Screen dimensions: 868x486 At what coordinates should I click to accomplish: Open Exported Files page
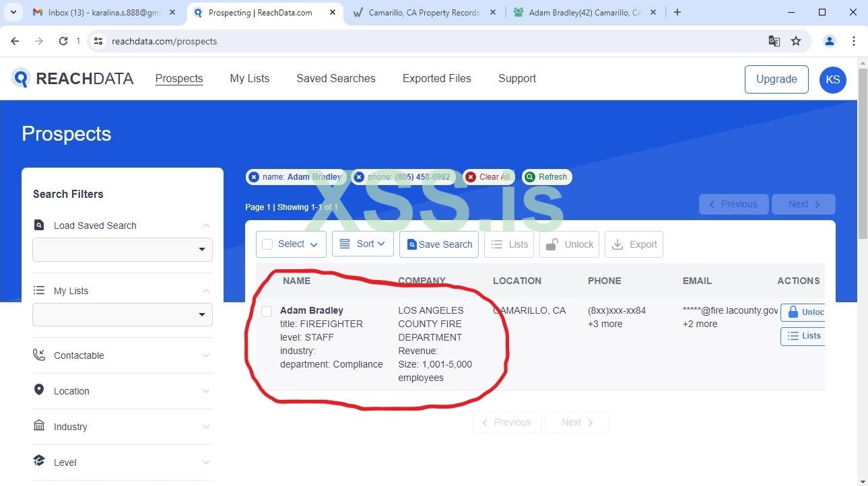coord(437,79)
